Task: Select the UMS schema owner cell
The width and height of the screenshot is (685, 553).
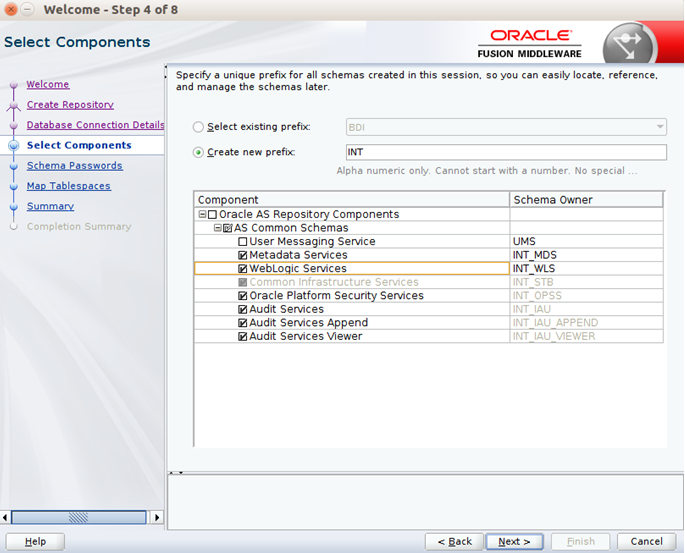Action: point(586,242)
